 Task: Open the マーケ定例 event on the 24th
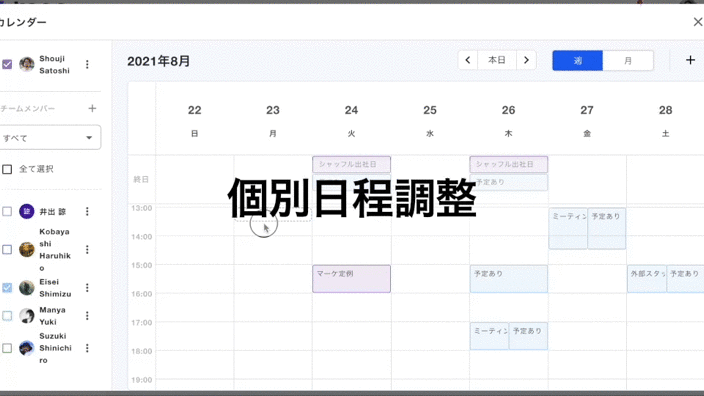pos(351,279)
